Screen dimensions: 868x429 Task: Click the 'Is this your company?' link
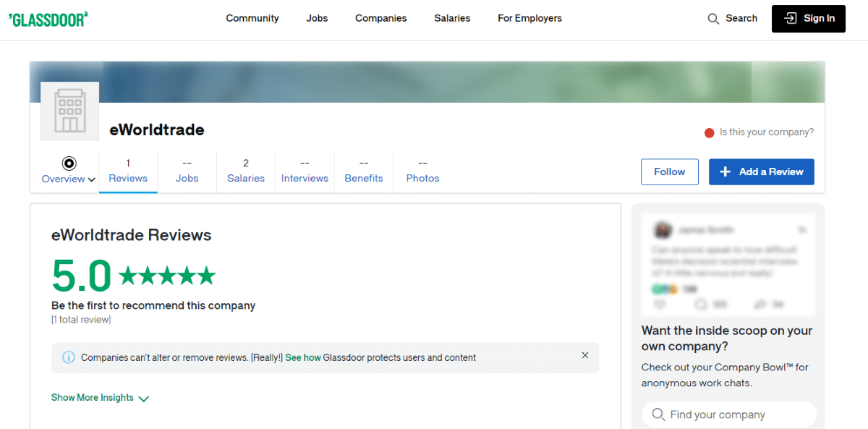[x=767, y=132]
